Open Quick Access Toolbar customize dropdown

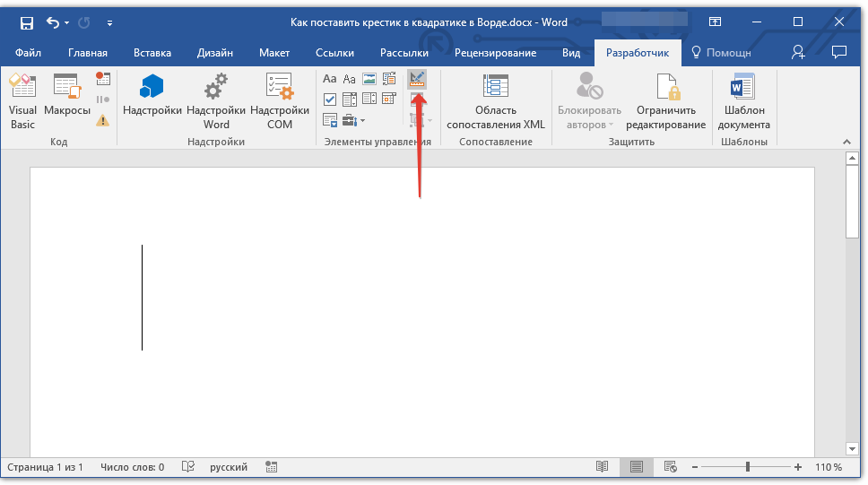[109, 22]
